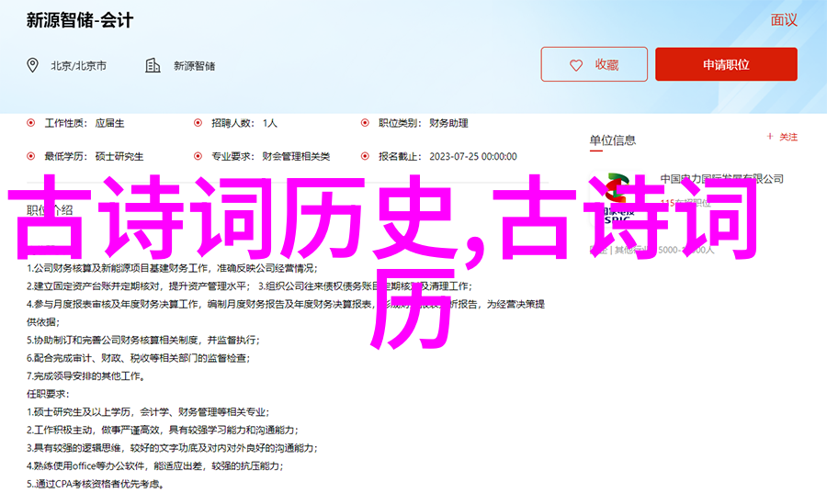Click duty line 7.完成领导安排的其他工作
This screenshot has width=827, height=504.
86,375
